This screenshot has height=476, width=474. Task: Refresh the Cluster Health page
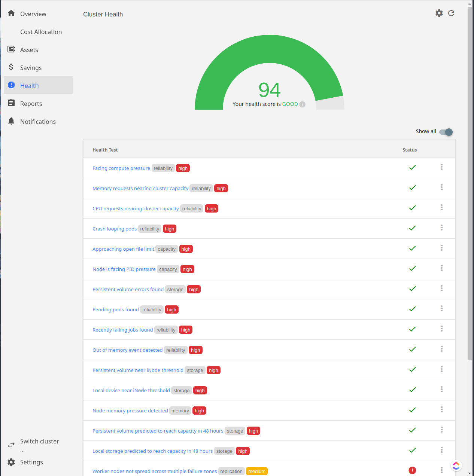(451, 13)
